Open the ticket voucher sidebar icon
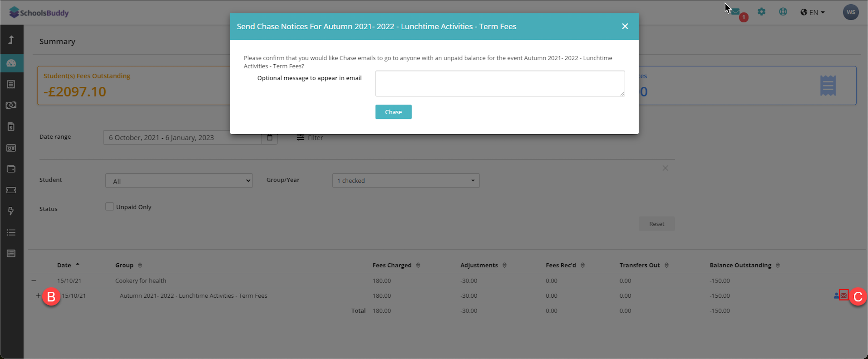 (11, 190)
